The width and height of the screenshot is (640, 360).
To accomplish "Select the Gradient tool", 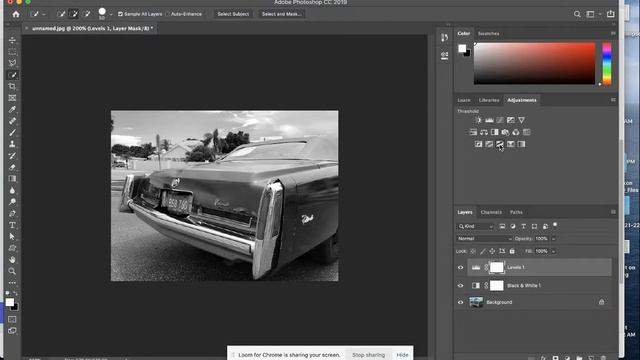I will pyautogui.click(x=12, y=179).
